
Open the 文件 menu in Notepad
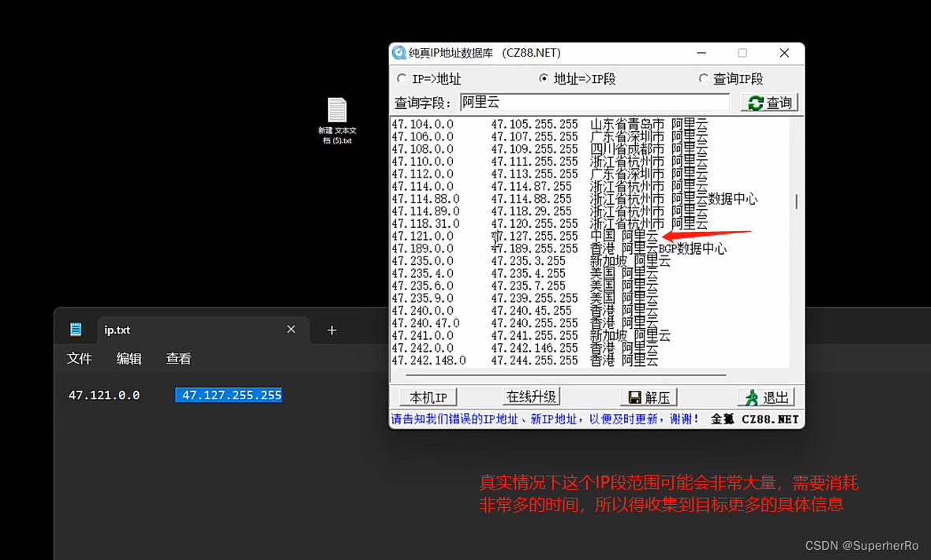[79, 358]
